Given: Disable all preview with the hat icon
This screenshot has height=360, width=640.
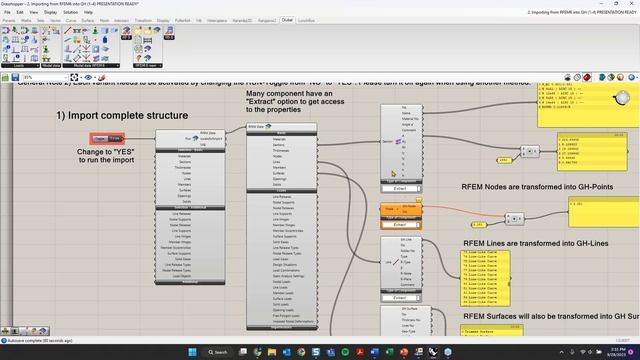Looking at the screenshot, I should pos(568,77).
